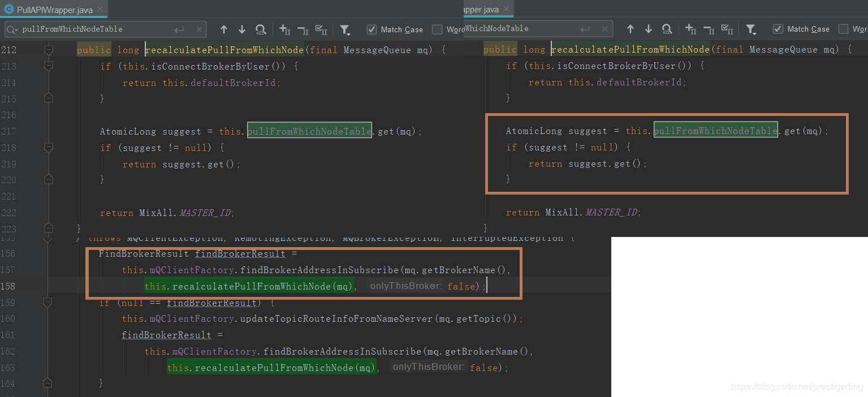Enable Words checkbox in left find bar
This screenshot has width=868, height=397.
[437, 29]
